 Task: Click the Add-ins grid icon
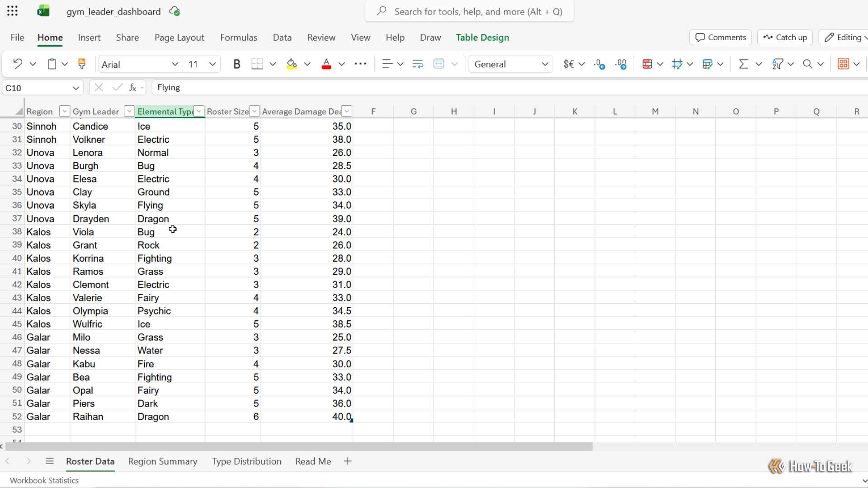pyautogui.click(x=843, y=64)
